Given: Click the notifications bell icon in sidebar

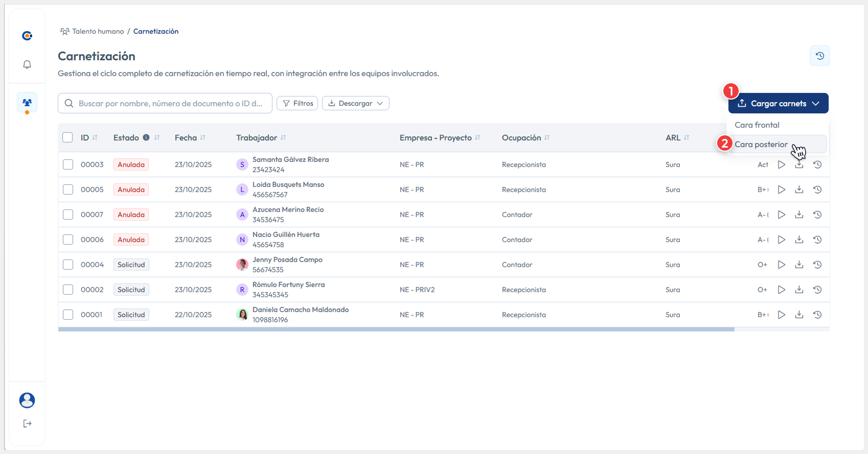Looking at the screenshot, I should 27,64.
